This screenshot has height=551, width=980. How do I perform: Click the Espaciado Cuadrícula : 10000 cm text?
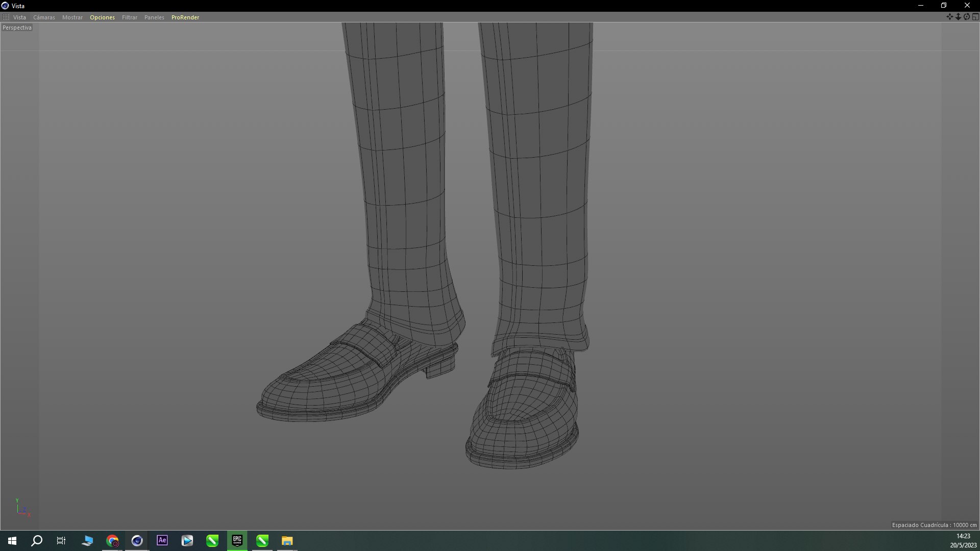tap(934, 525)
